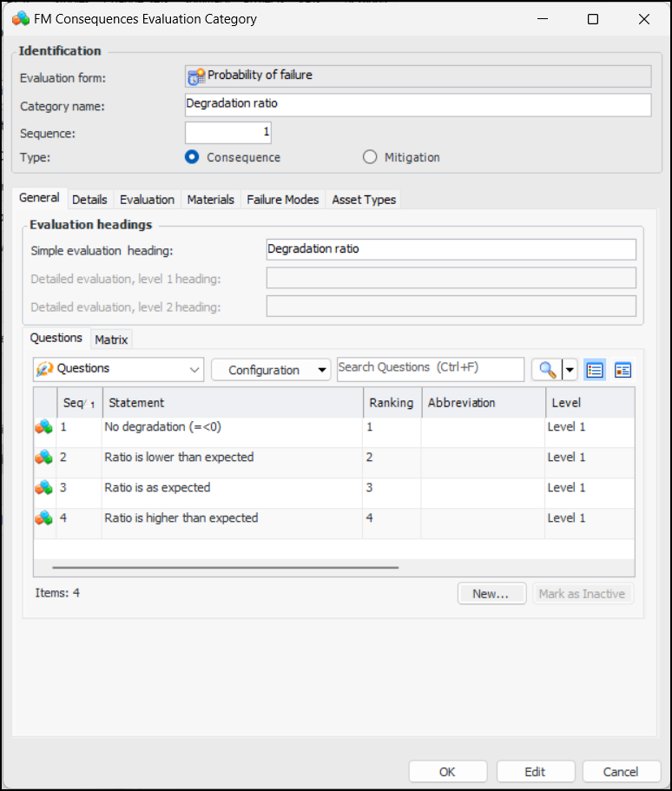Image resolution: width=672 pixels, height=791 pixels.
Task: Click the FM Consequences window title icon
Action: [21, 19]
